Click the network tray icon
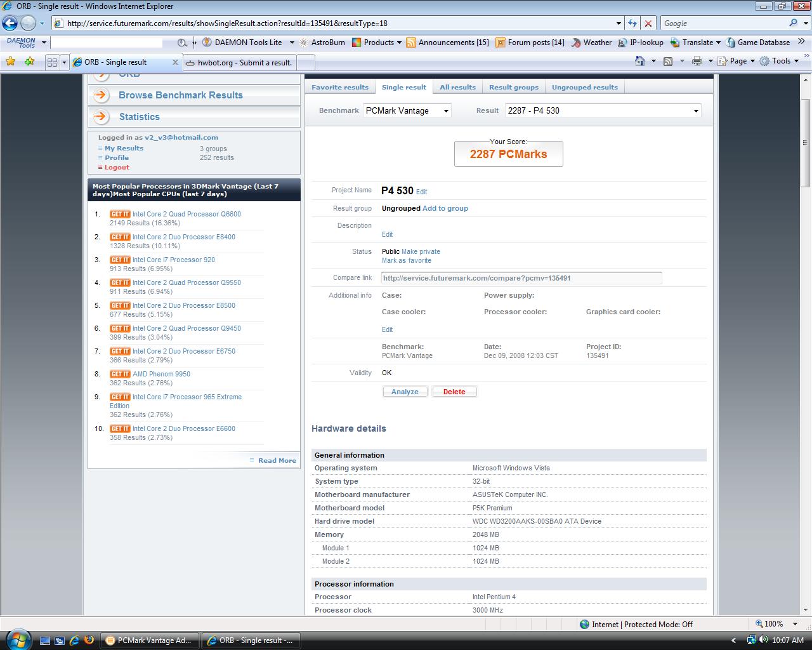This screenshot has height=650, width=812. 752,640
